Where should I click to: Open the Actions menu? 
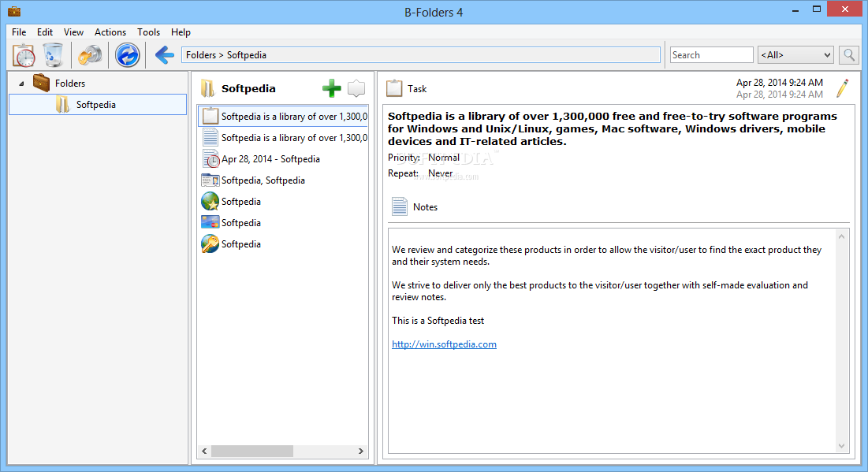[x=110, y=32]
